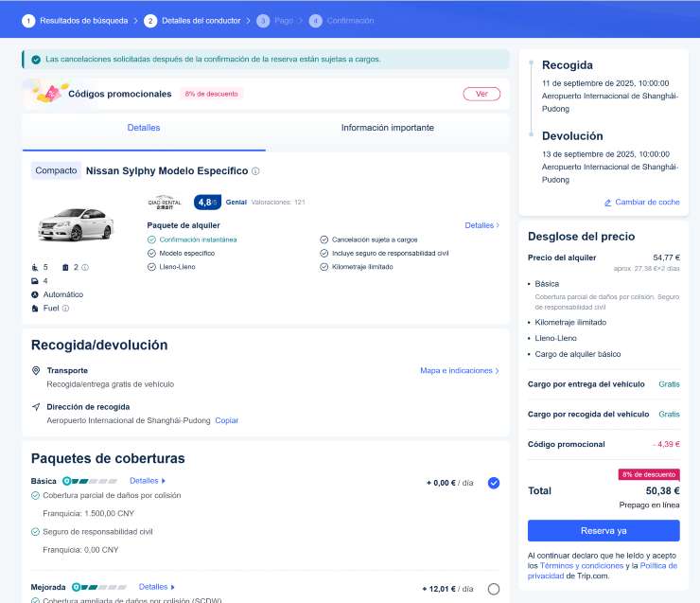Click the doors icon showing 4
Screen dimensions: 700x603
[x=35, y=281]
